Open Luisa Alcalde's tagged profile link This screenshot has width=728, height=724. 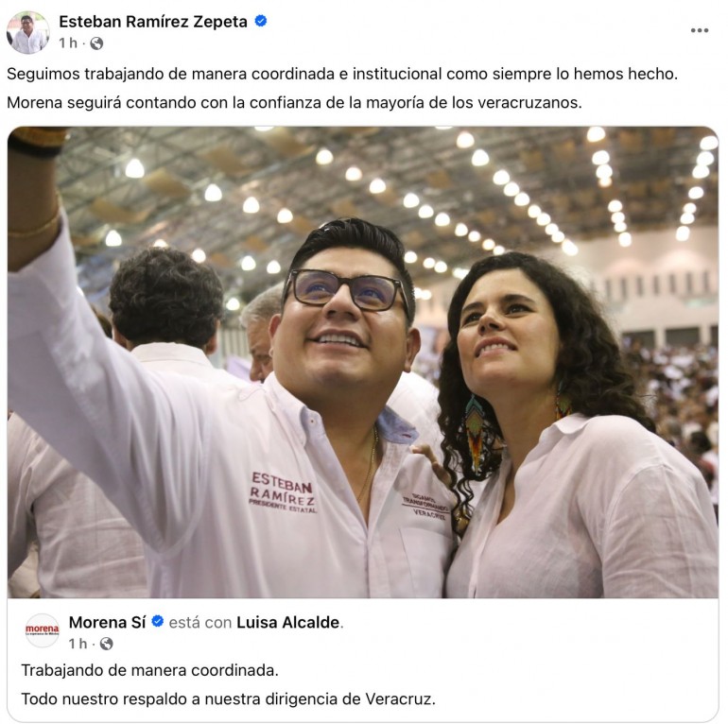tap(287, 622)
